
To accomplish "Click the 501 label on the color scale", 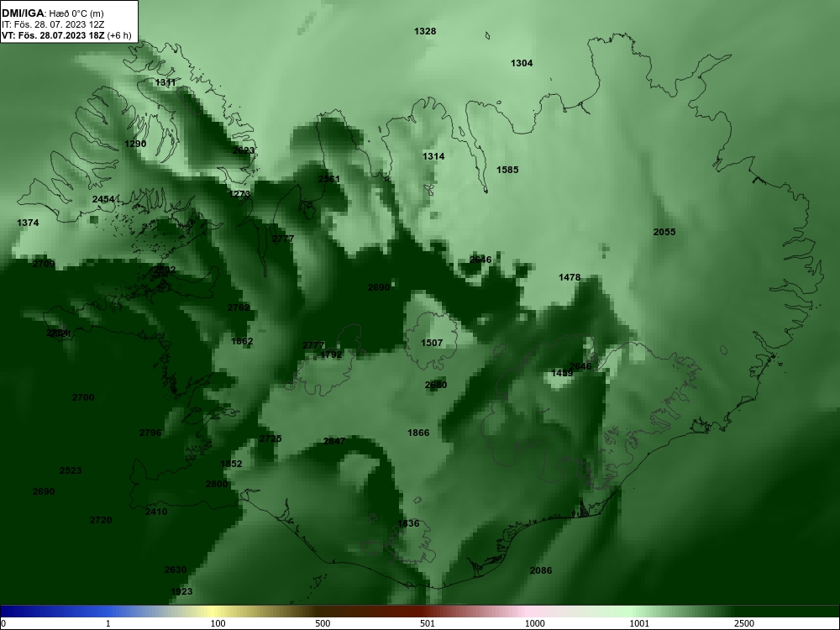I will click(428, 624).
